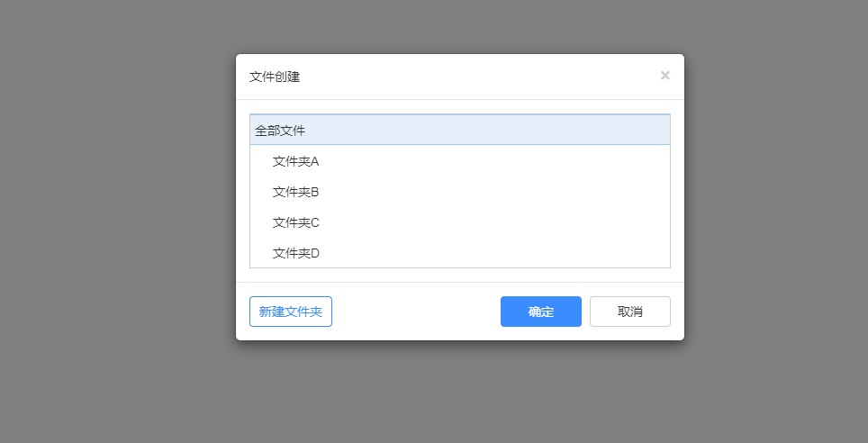Choose 文件夹B in the folder list
This screenshot has height=443, width=868.
click(x=460, y=192)
